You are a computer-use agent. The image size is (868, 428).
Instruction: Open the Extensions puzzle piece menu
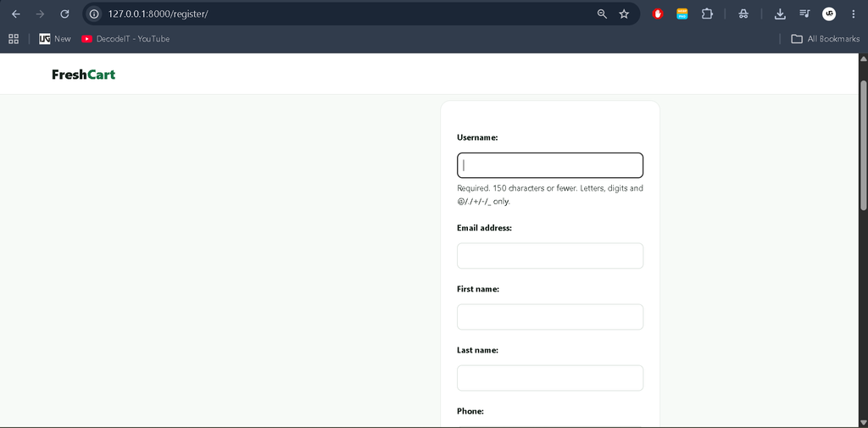coord(707,14)
